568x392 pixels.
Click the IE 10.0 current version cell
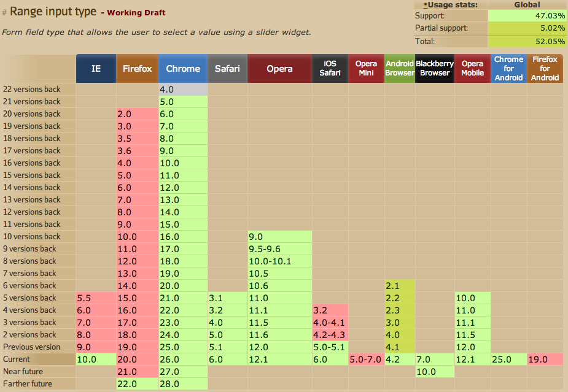tap(96, 359)
